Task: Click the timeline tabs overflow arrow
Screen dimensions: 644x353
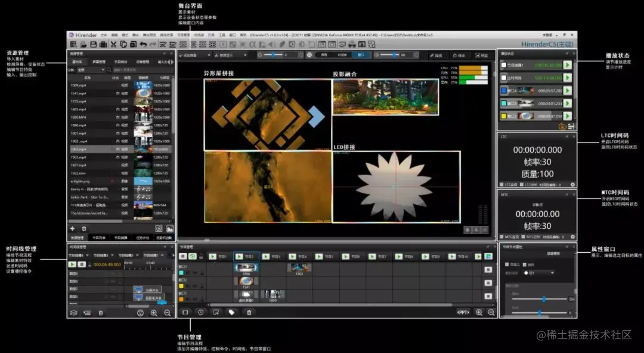Action: tap(173, 255)
